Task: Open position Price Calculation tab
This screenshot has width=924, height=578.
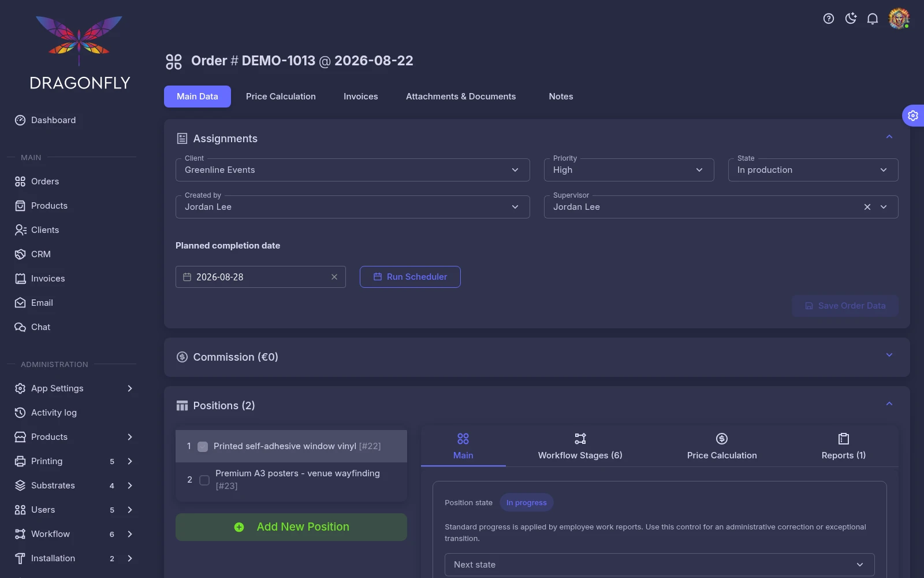Action: pyautogui.click(x=722, y=446)
